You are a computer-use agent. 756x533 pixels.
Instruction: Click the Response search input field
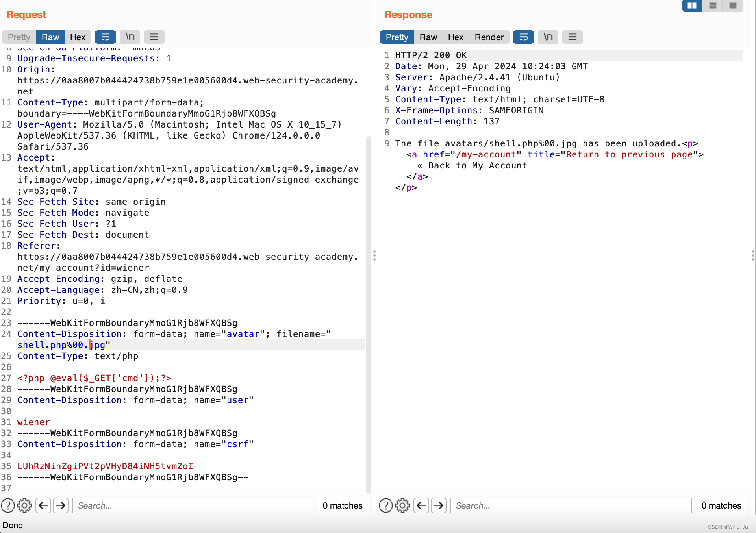click(571, 505)
